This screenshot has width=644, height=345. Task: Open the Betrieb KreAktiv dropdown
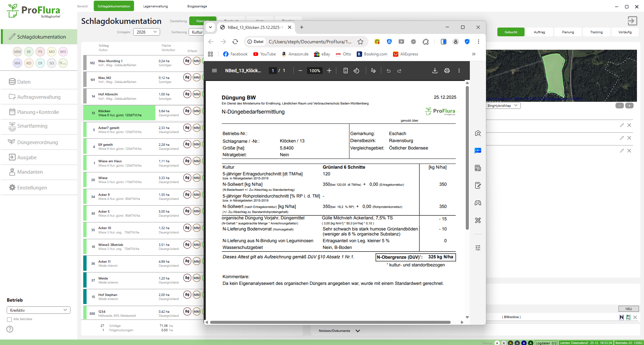coord(38,310)
